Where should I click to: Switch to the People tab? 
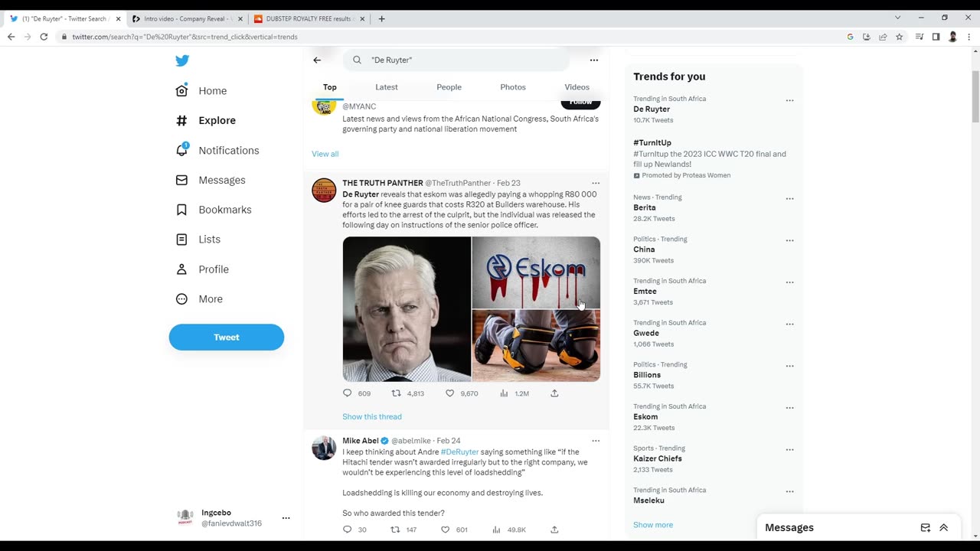click(449, 87)
